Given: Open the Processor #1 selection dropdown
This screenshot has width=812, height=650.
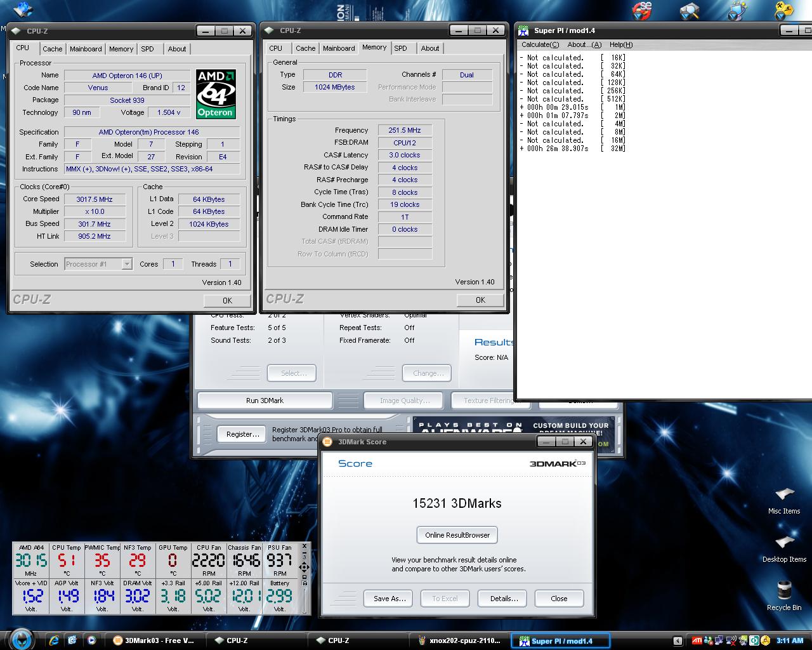Looking at the screenshot, I should click(x=98, y=264).
